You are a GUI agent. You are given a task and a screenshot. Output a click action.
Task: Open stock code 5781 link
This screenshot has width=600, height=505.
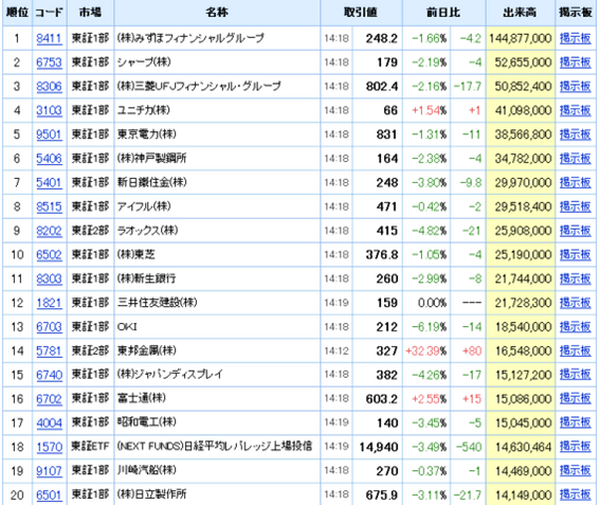coord(49,351)
